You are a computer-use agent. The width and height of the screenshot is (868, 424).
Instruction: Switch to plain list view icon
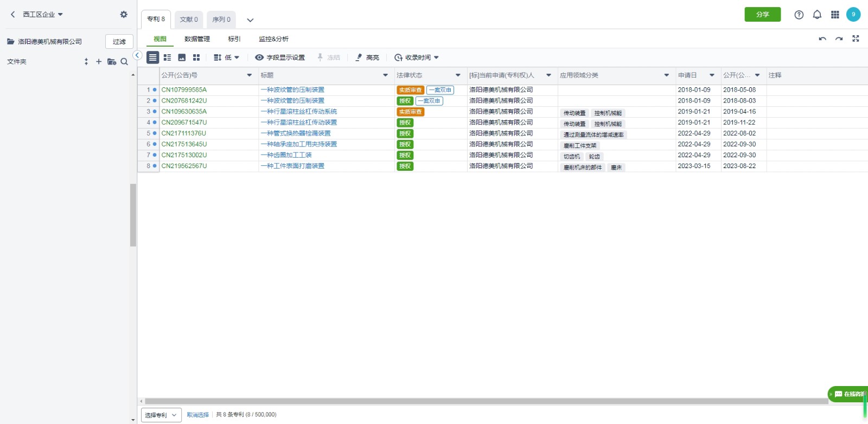click(x=153, y=57)
